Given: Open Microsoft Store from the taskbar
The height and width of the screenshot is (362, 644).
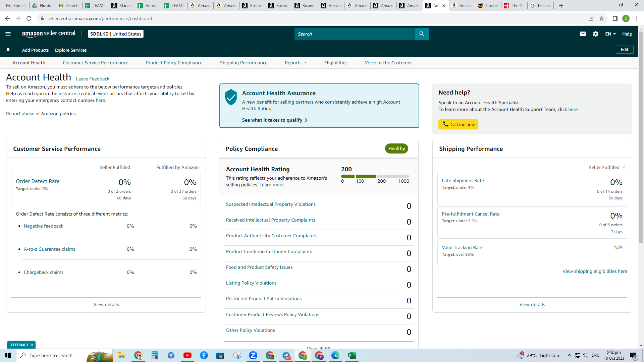Looking at the screenshot, I should coord(220,355).
